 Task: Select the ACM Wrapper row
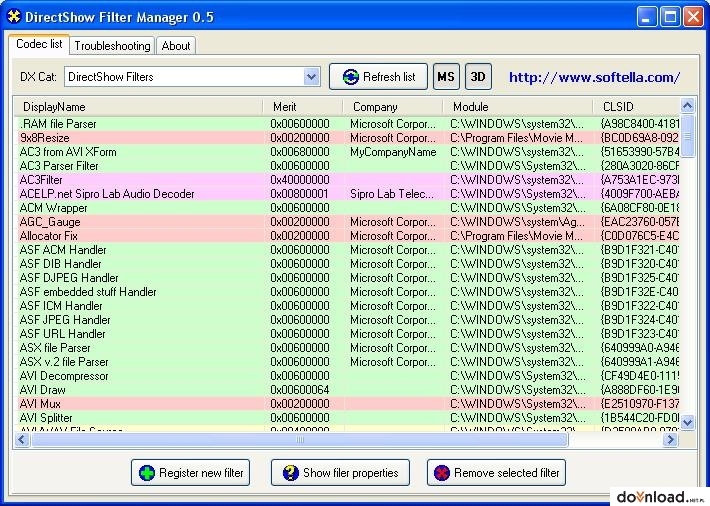pyautogui.click(x=347, y=208)
